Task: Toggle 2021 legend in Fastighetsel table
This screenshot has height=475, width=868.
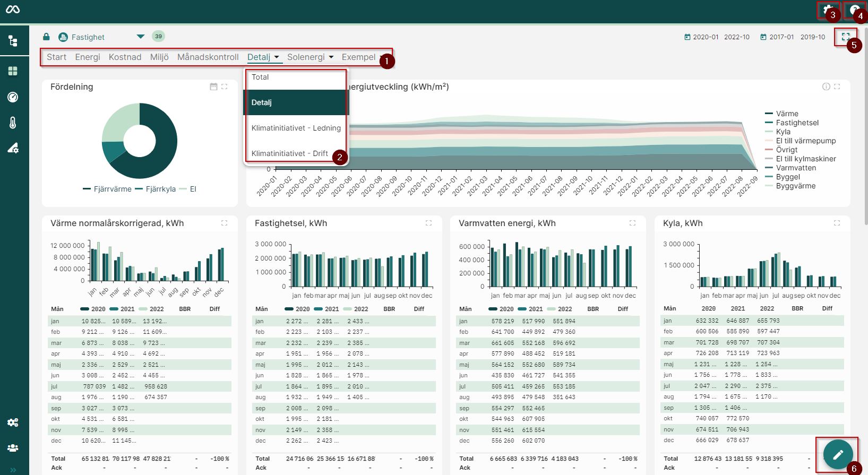Action: pyautogui.click(x=326, y=309)
